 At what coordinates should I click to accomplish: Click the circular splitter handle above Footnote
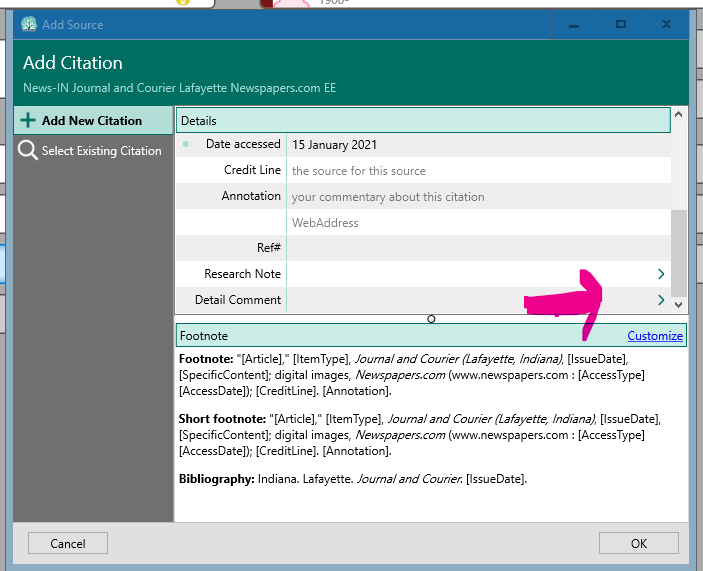tap(431, 319)
